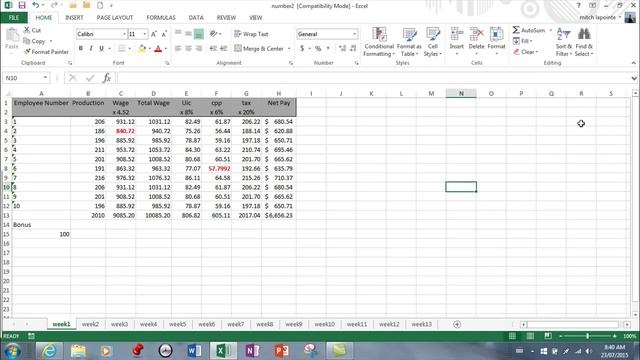Open Conditional Formatting menu
The height and width of the screenshot is (360, 640).
click(379, 42)
